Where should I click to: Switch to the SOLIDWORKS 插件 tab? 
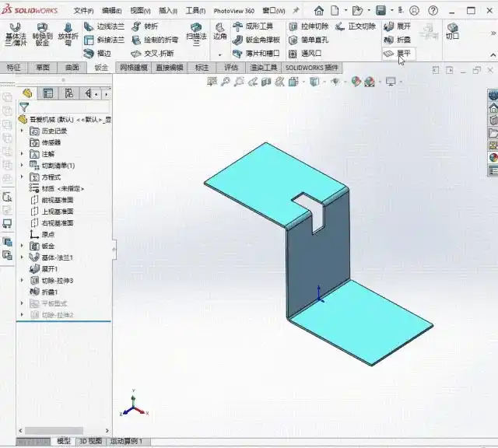pyautogui.click(x=311, y=68)
